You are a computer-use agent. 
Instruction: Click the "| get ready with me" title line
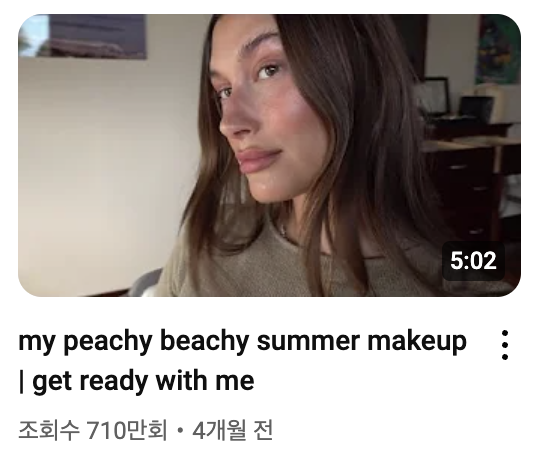pyautogui.click(x=137, y=381)
